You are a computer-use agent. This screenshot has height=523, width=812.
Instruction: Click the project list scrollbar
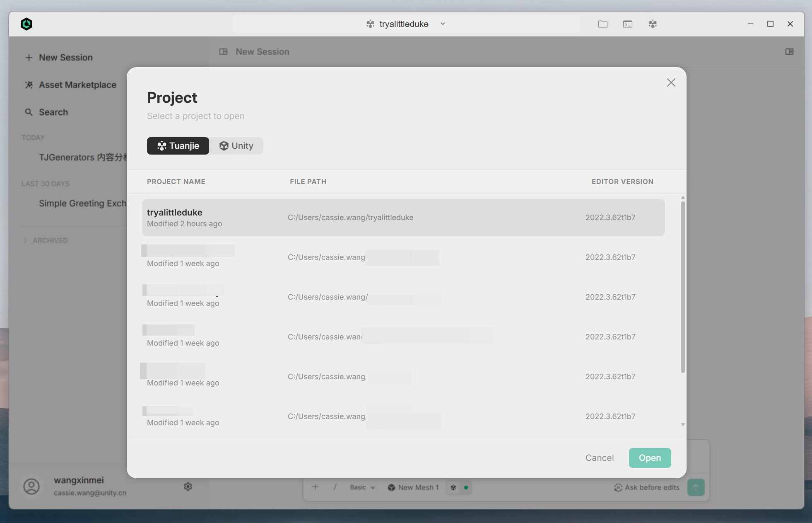(x=683, y=287)
